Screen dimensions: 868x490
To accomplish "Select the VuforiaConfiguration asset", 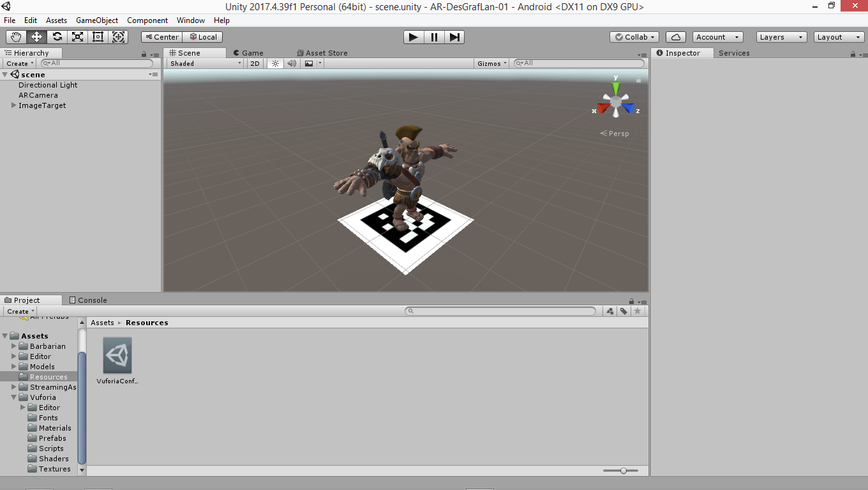I will [117, 361].
